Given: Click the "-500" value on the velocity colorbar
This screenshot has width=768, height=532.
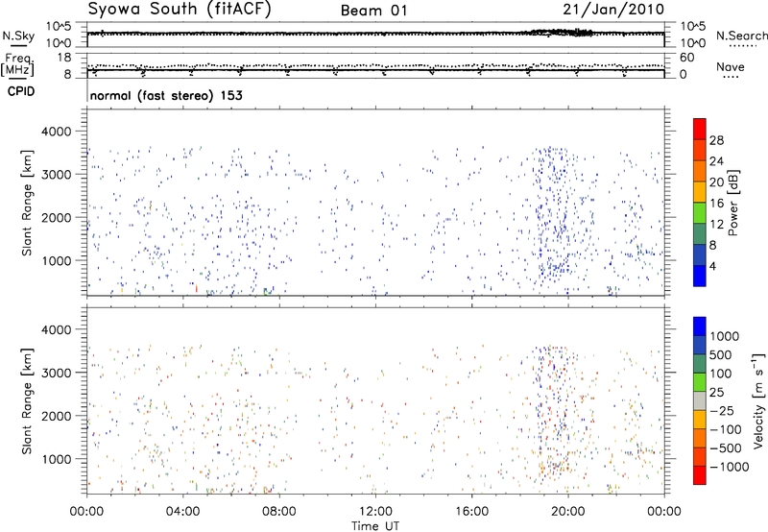Looking at the screenshot, I should pyautogui.click(x=726, y=448).
